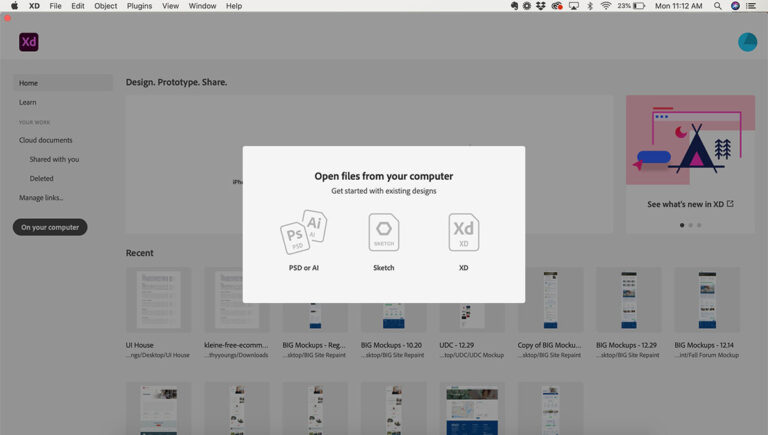Open the XD application menu
The height and width of the screenshot is (435, 768).
34,6
